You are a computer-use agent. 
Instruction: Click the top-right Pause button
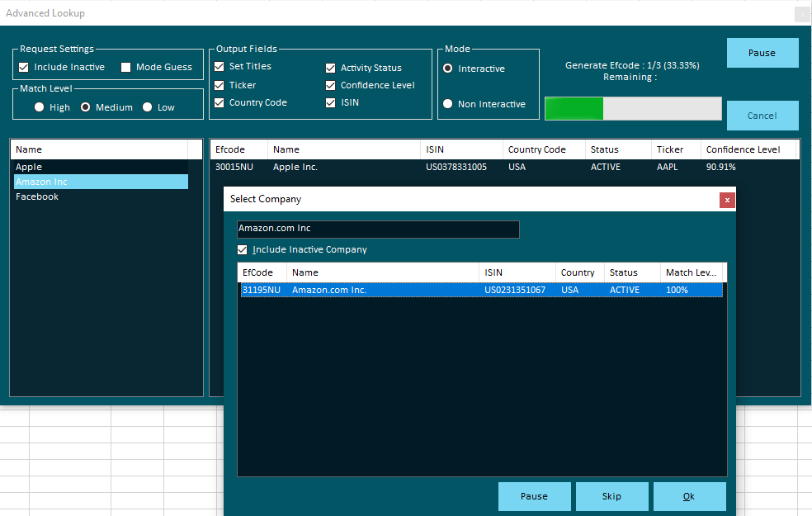(x=762, y=53)
